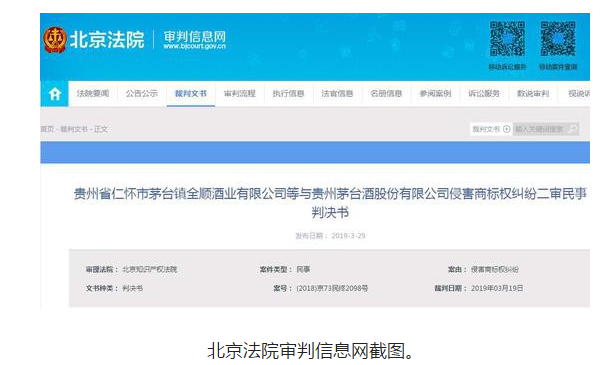616x365 pixels.
Task: Open the 审判流程 nav item
Action: coord(240,94)
